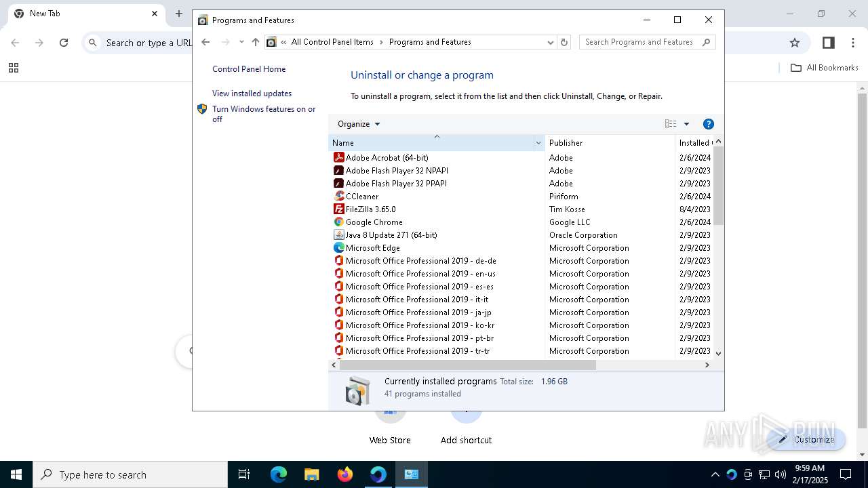Go up one level with the up arrow
Image resolution: width=868 pixels, height=488 pixels.
point(255,42)
